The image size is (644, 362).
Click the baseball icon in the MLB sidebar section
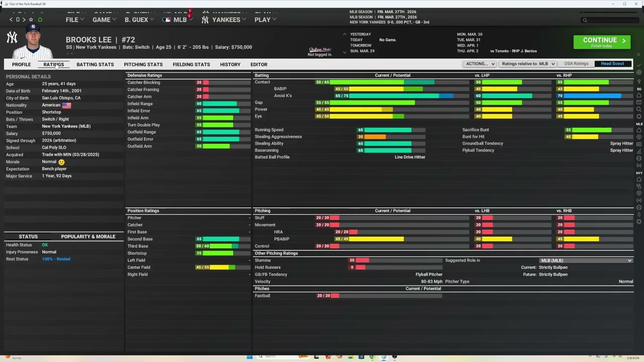pos(639,158)
